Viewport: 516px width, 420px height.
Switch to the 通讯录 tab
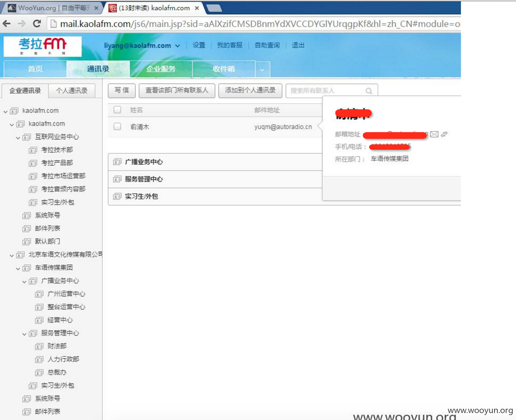[98, 69]
